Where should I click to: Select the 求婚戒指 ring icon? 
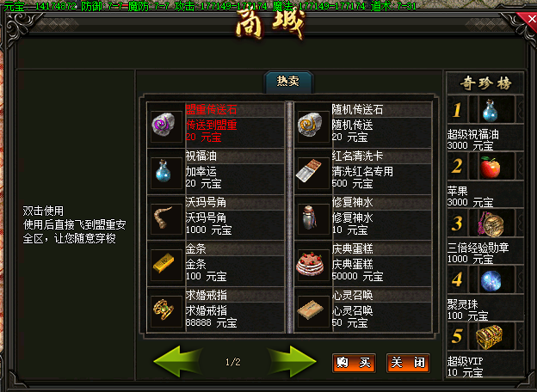pos(164,309)
